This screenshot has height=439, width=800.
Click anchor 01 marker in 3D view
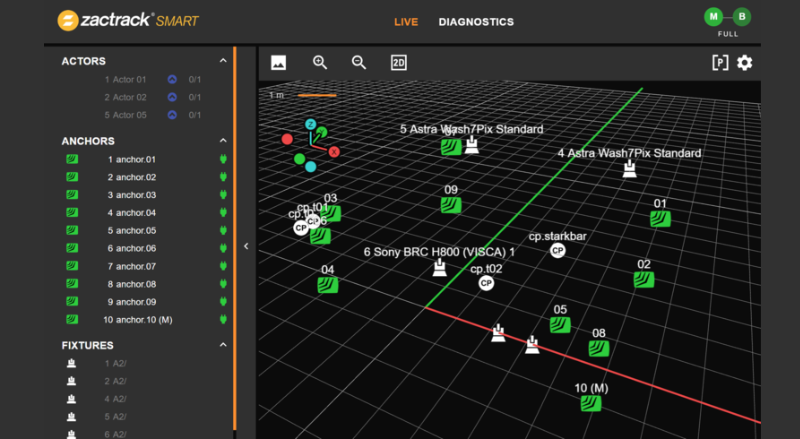660,219
